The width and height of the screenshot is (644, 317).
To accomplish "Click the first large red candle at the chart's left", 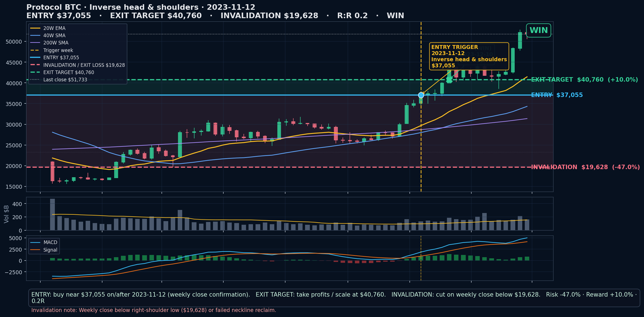I will pyautogui.click(x=52, y=171).
